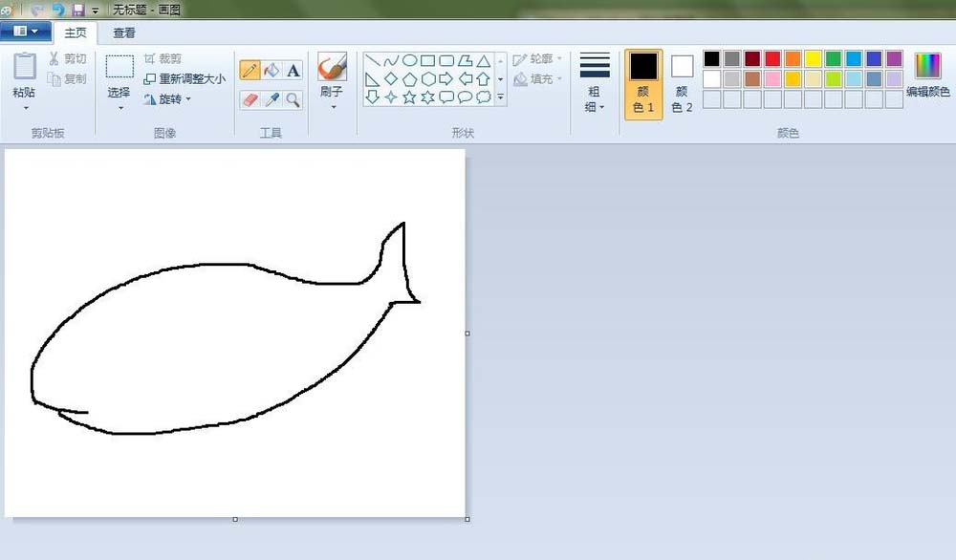Choose the Down arrow shape

373,97
